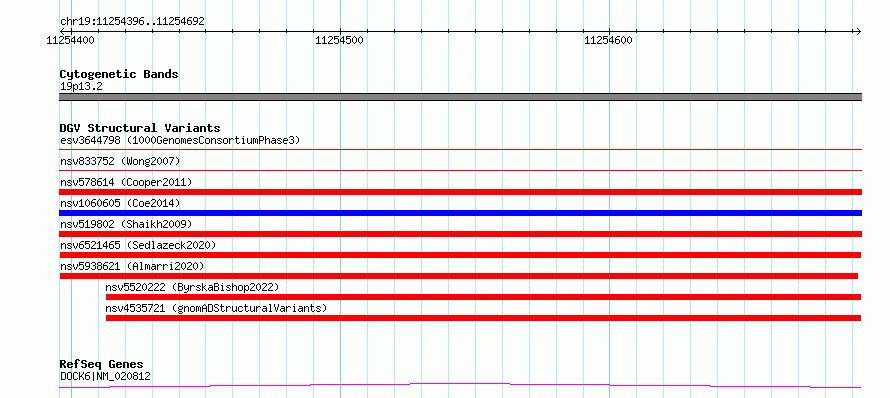Click the nsv519802 (Shaikh2009) label
The height and width of the screenshot is (398, 890).
pyautogui.click(x=126, y=224)
